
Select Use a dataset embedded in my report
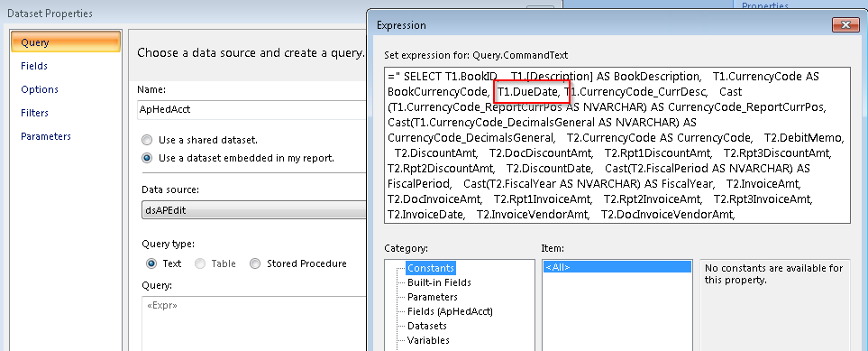(x=147, y=158)
